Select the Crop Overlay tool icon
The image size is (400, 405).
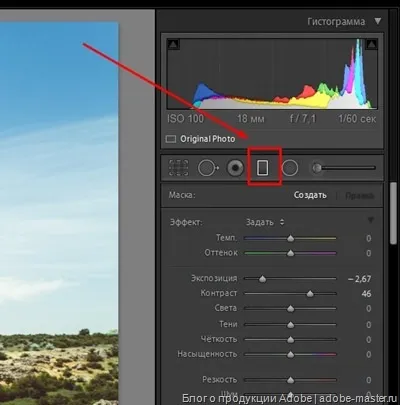click(x=178, y=168)
